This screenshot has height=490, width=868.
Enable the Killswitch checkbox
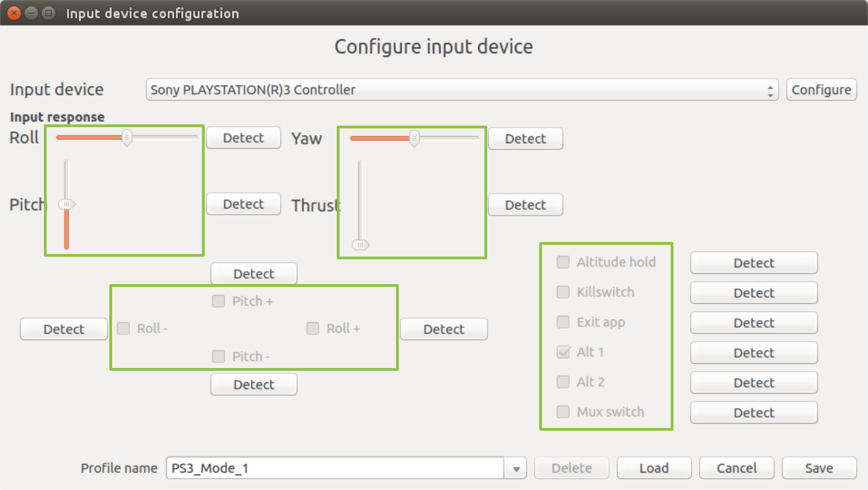563,292
